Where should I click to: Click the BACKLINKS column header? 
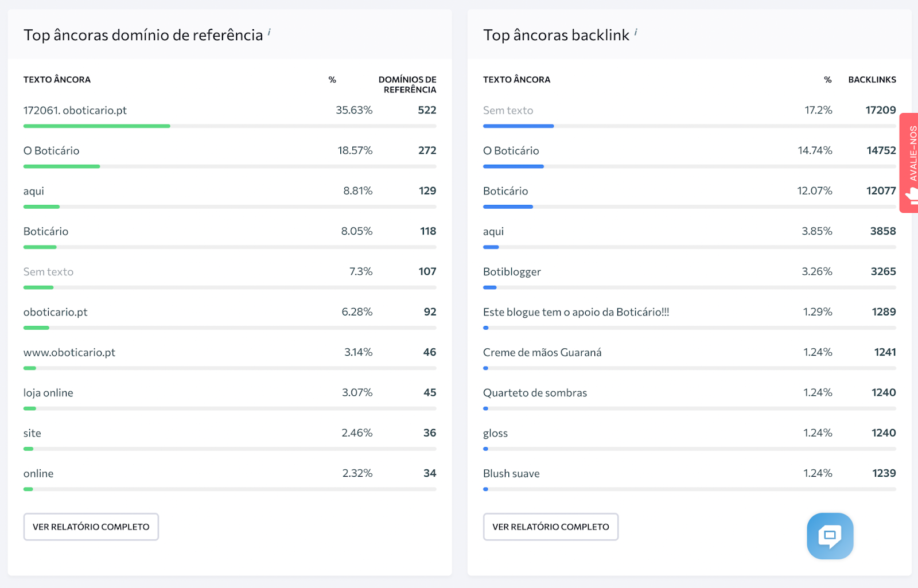click(872, 80)
